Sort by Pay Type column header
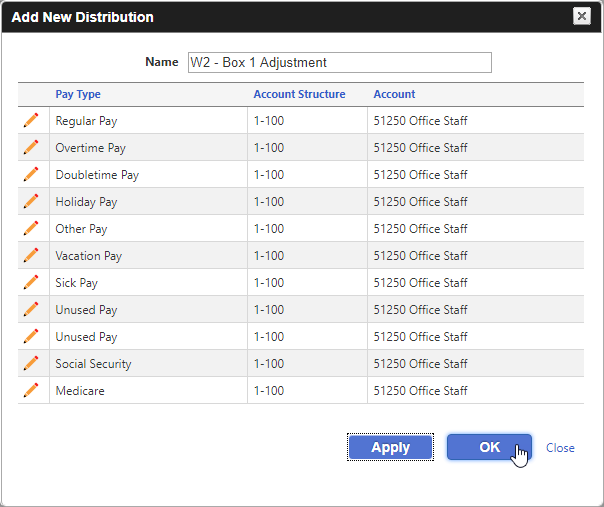Viewport: 604px width, 507px height. pos(78,94)
